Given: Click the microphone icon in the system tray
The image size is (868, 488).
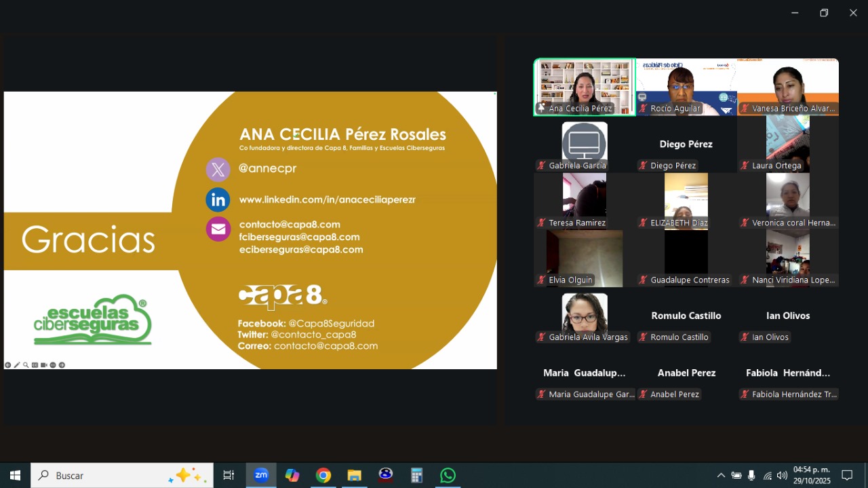Looking at the screenshot, I should pos(751,475).
